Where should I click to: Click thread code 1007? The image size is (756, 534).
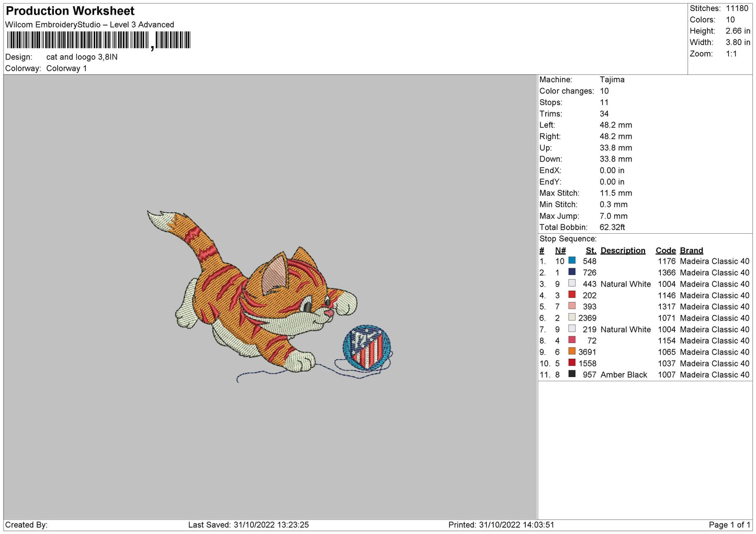[667, 375]
